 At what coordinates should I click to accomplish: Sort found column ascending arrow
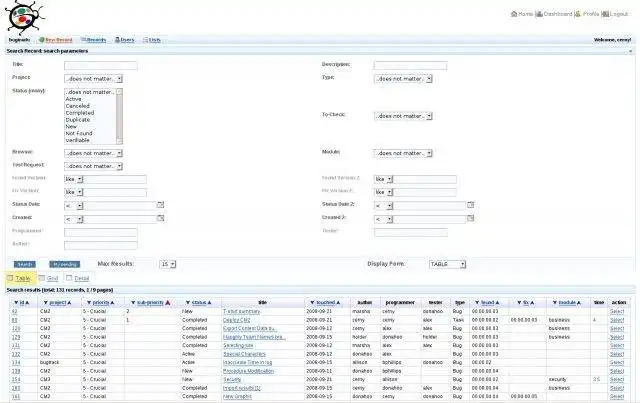tap(497, 303)
